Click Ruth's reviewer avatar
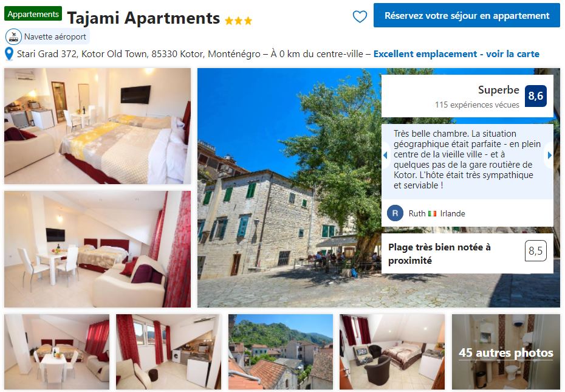The image size is (565, 392). (x=395, y=213)
